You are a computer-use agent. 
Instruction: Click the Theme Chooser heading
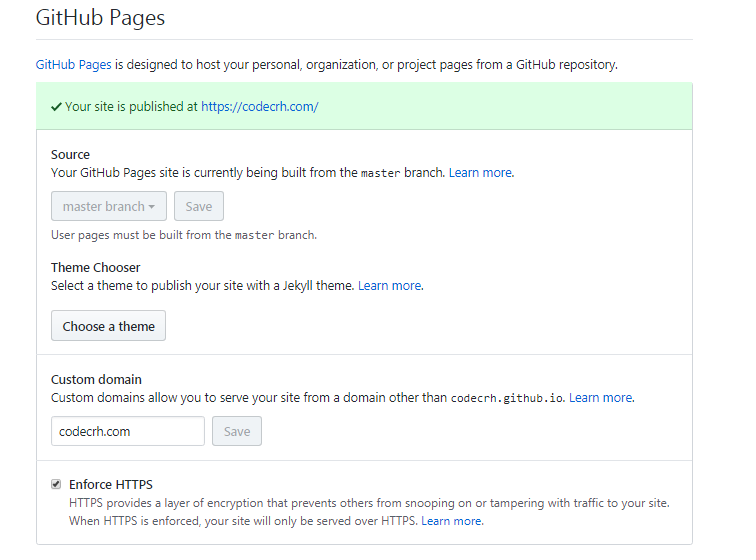point(95,268)
